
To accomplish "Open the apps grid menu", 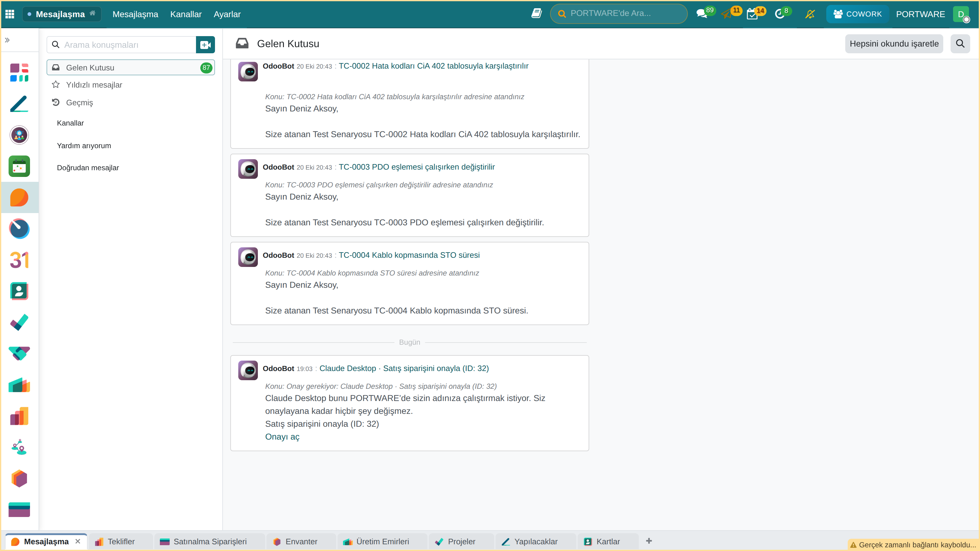I will coord(10,14).
